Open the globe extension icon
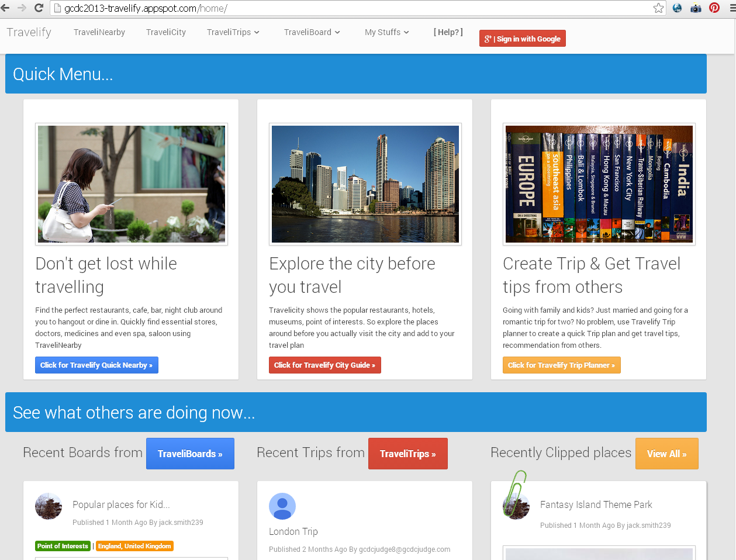736x560 pixels. (x=677, y=8)
